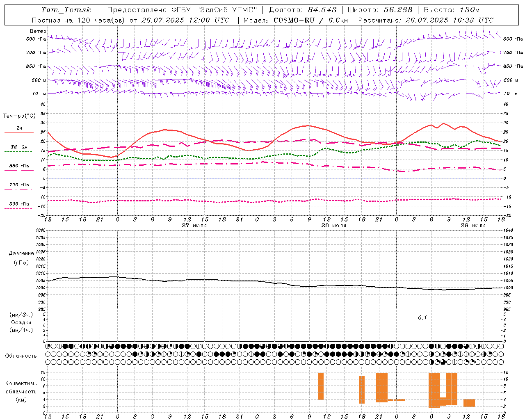Click the Тем-ра(°C) axis label
Screen dimensions: 525x420
click(x=19, y=116)
